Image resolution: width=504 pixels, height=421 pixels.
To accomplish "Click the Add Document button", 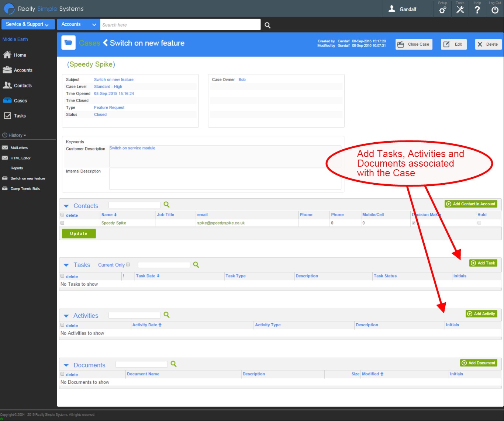I will [x=479, y=363].
